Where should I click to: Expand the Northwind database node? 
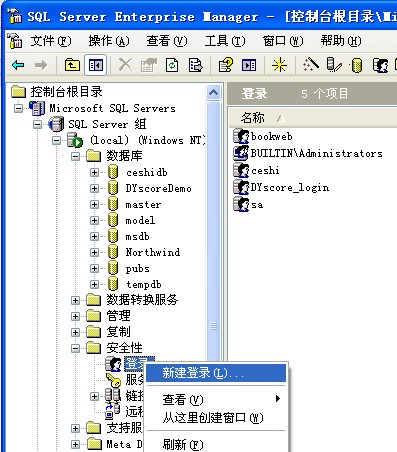click(94, 252)
